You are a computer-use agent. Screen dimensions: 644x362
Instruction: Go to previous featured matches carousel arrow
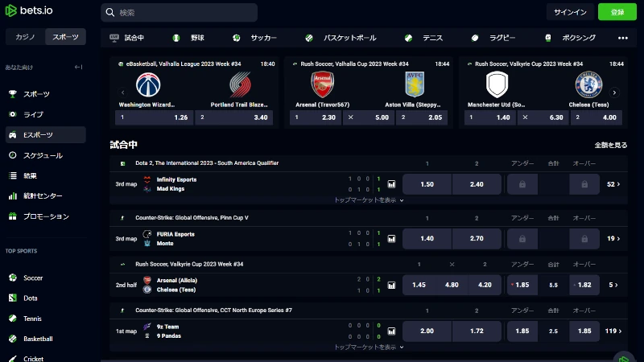tap(122, 93)
